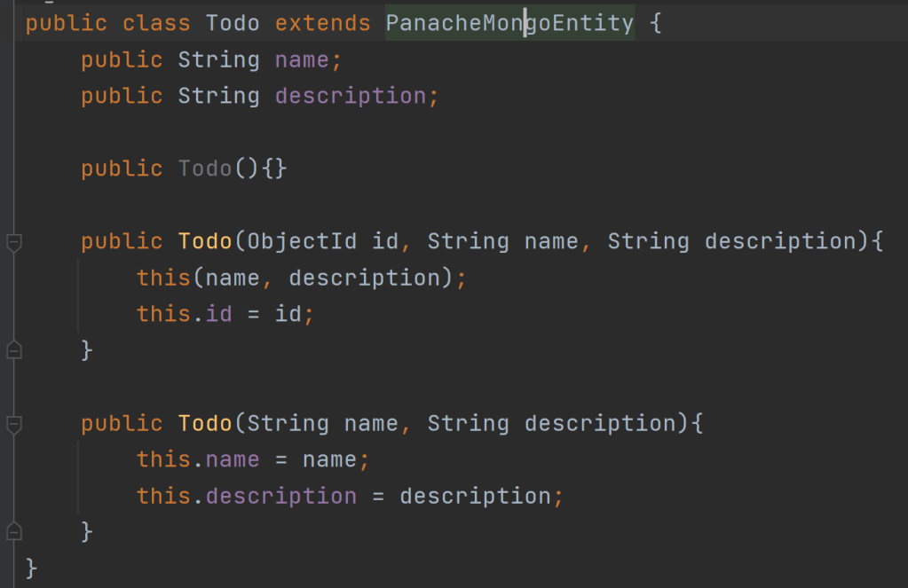Click the Todo class name in the class declaration
Image resolution: width=908 pixels, height=588 pixels.
(x=233, y=23)
